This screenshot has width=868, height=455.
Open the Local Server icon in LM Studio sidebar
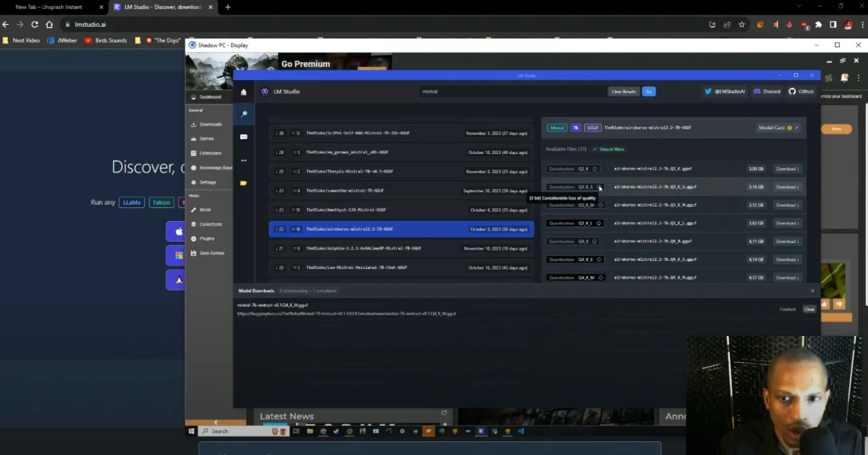243,160
